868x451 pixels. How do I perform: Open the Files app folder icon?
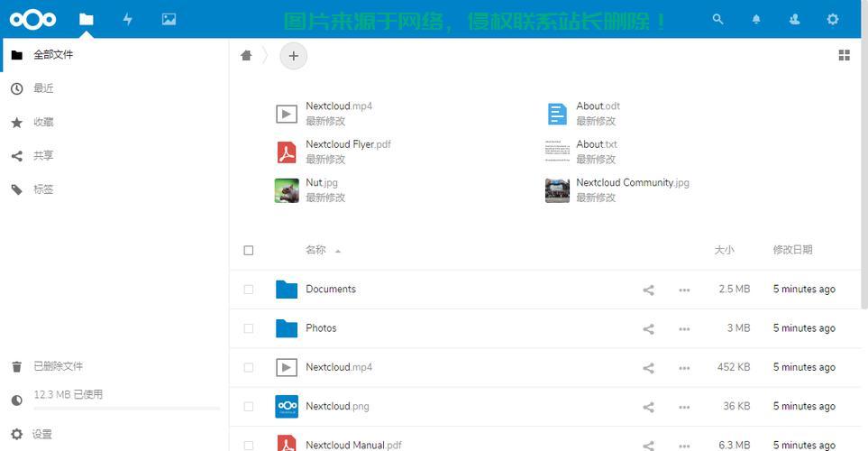87,19
